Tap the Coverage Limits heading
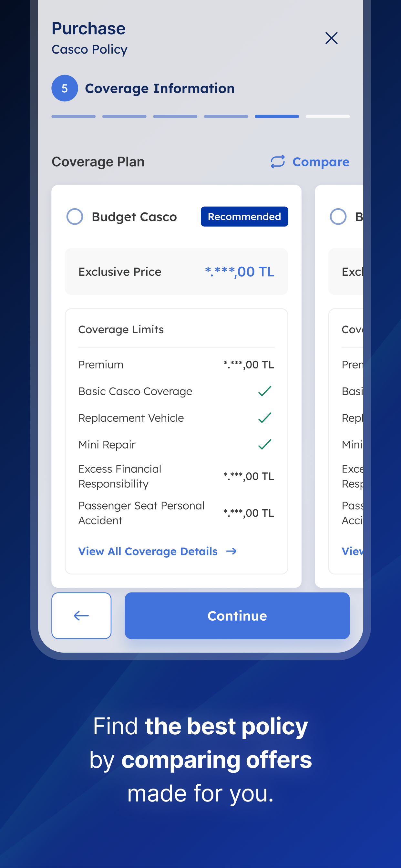401x868 pixels. coord(121,330)
